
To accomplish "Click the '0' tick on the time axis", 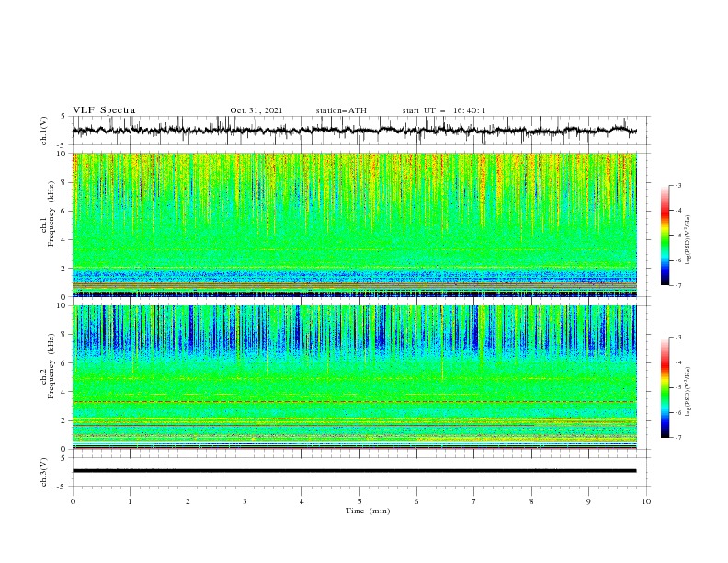I will (x=73, y=501).
